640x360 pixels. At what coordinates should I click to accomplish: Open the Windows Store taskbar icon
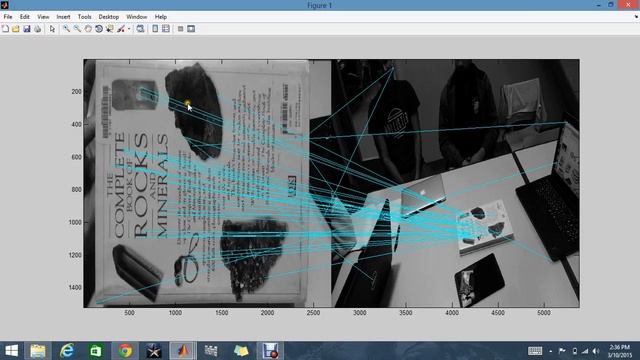coord(96,351)
